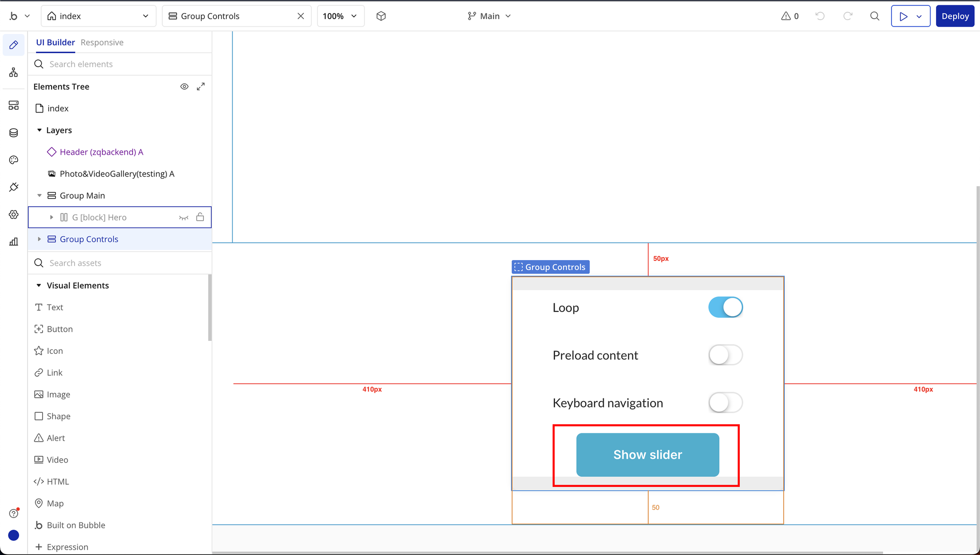
Task: Open the Settings gear in sidebar
Action: [13, 215]
